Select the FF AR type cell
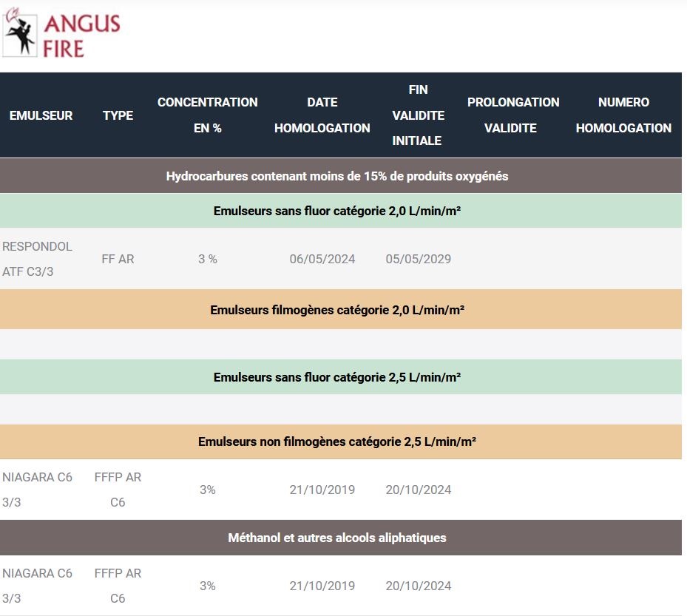The image size is (687, 616). (118, 259)
